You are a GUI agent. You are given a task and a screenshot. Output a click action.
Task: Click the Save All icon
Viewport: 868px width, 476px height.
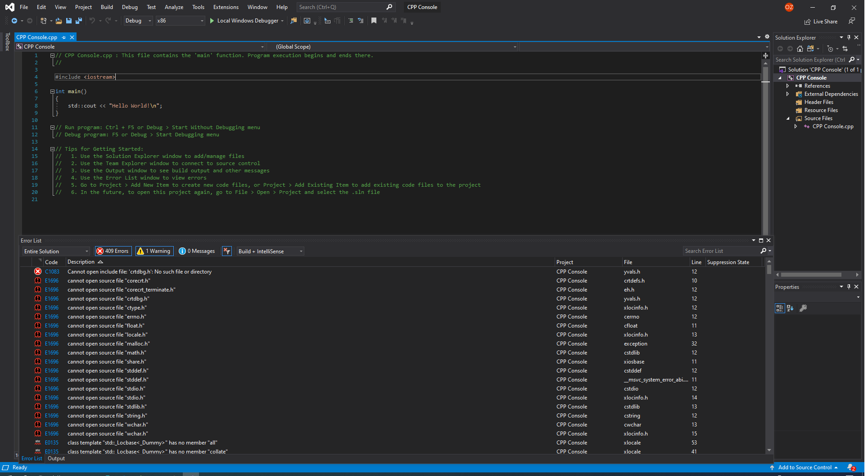tap(79, 21)
